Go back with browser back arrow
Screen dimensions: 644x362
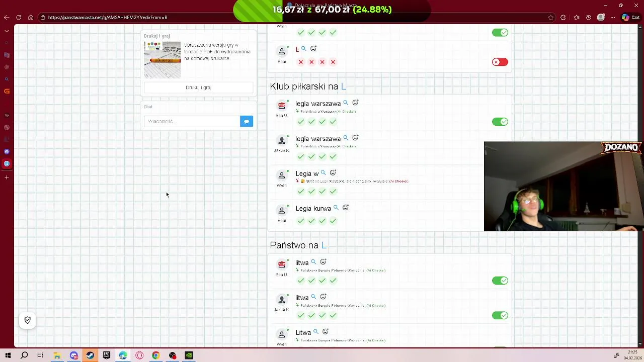(x=7, y=18)
